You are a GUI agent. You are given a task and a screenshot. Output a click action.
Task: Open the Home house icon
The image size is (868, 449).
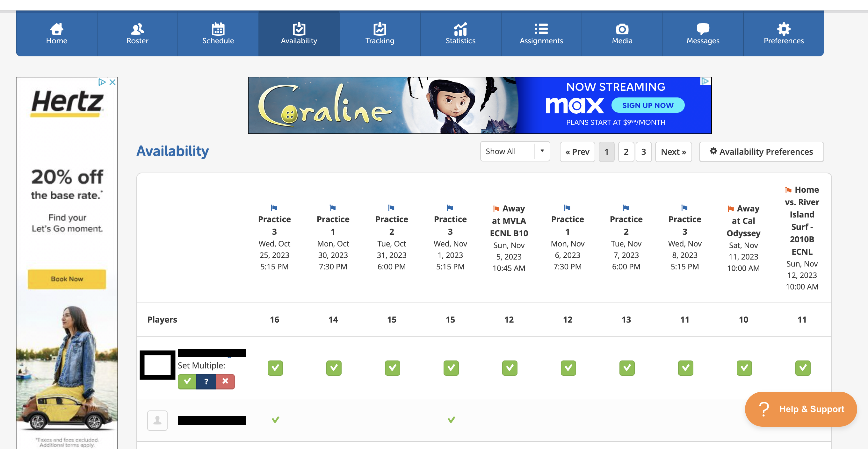[x=56, y=29]
